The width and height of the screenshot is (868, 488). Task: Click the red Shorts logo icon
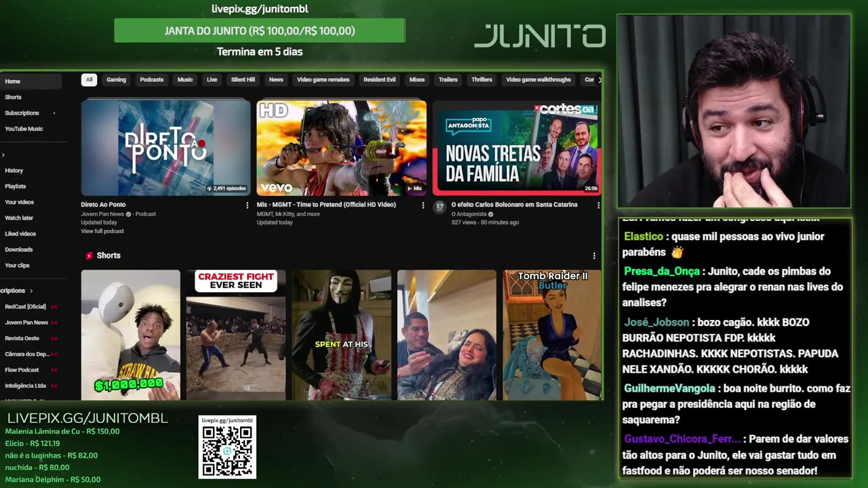click(89, 256)
